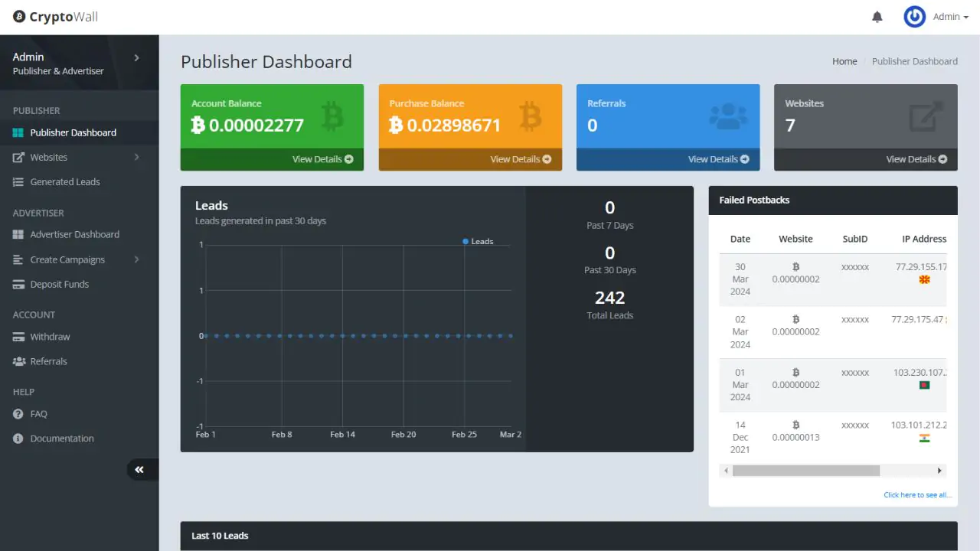The image size is (980, 551).
Task: Open the Admin dropdown in the top bar
Action: [949, 16]
